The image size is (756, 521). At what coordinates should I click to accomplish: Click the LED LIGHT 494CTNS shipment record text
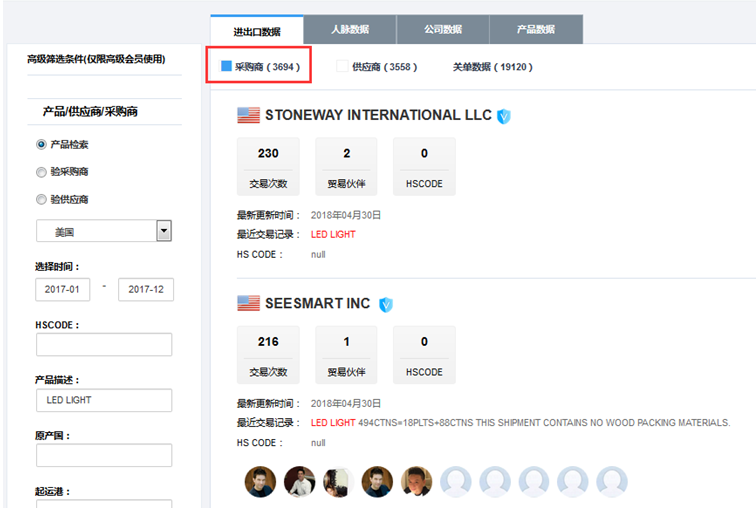point(521,423)
